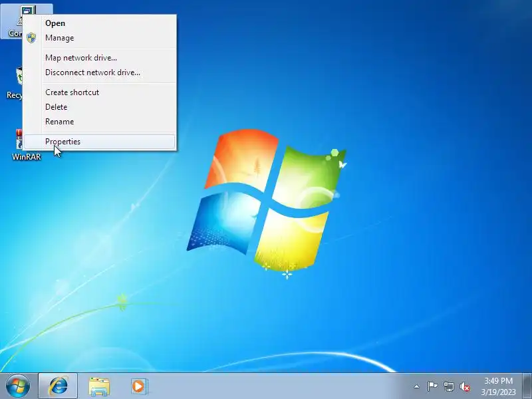Click Map network drive... menu entry
Viewport: 532px width, 399px height.
(99, 58)
